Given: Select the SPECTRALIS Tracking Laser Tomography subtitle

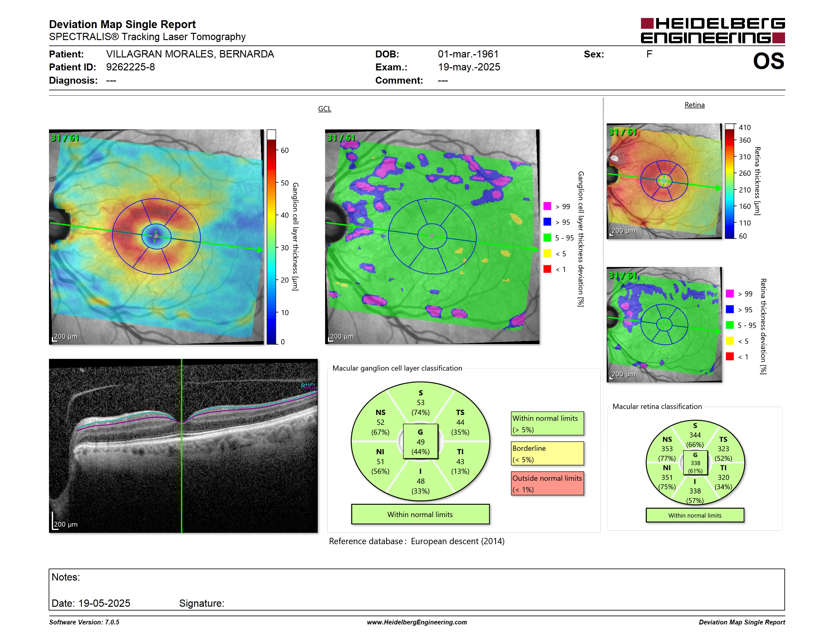Looking at the screenshot, I should tap(147, 37).
